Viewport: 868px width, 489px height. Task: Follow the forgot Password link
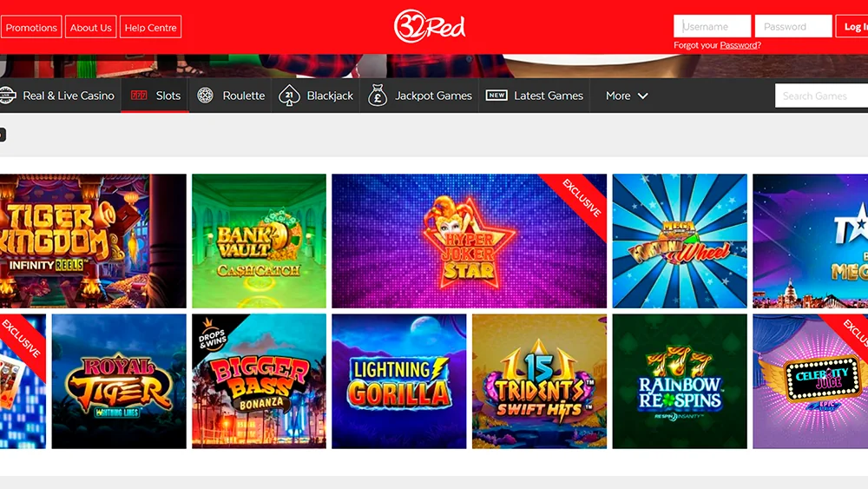tap(739, 45)
